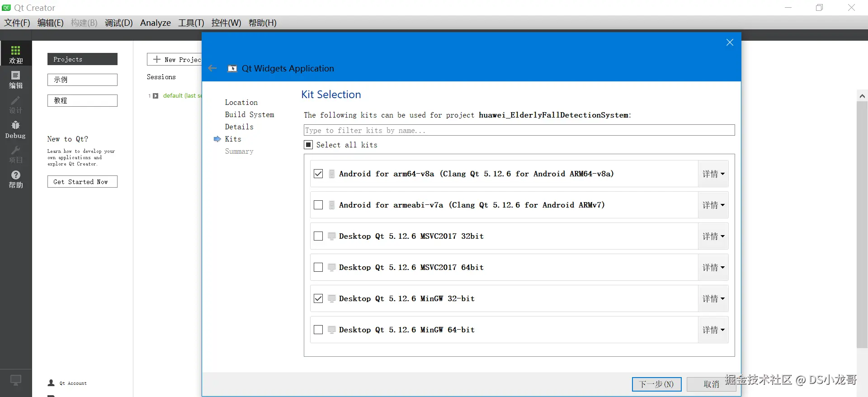Click the kit filter name input field
868x397 pixels.
tap(519, 130)
